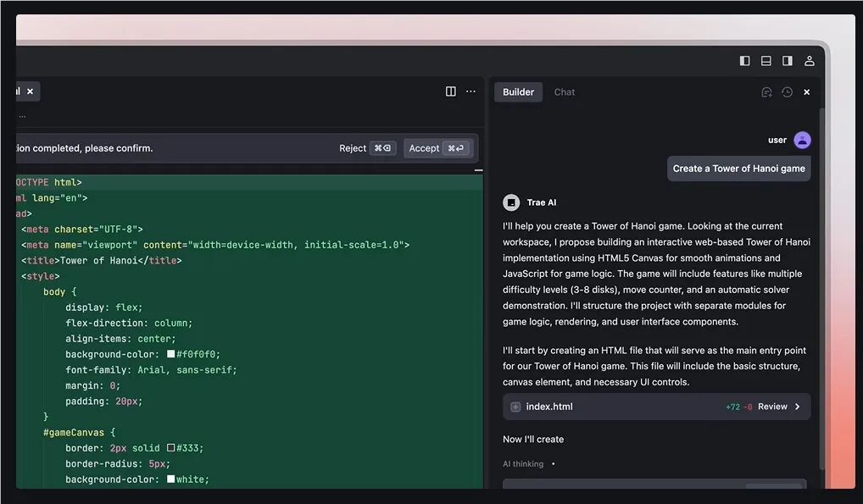The image size is (863, 504).
Task: Open the editor more actions ellipsis
Action: coord(470,91)
